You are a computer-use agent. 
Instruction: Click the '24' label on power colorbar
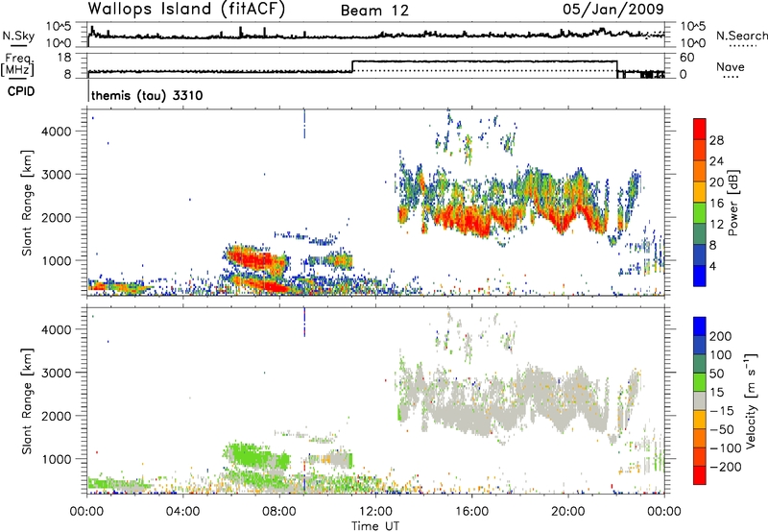click(716, 161)
